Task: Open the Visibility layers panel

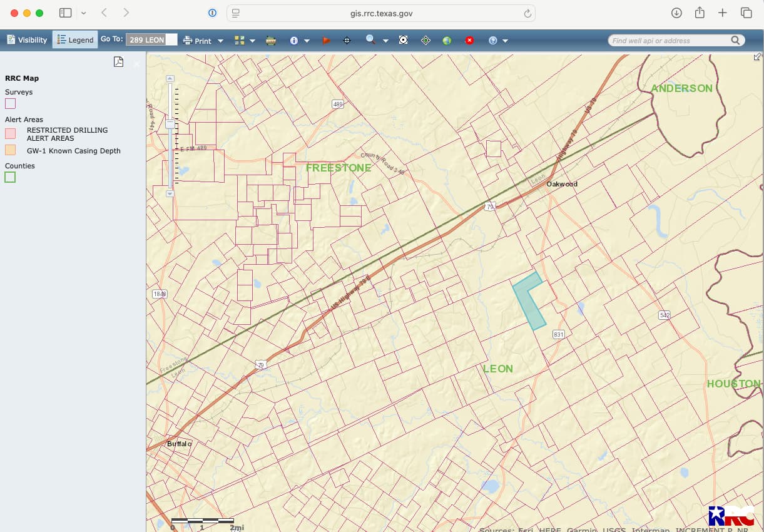Action: (27, 40)
